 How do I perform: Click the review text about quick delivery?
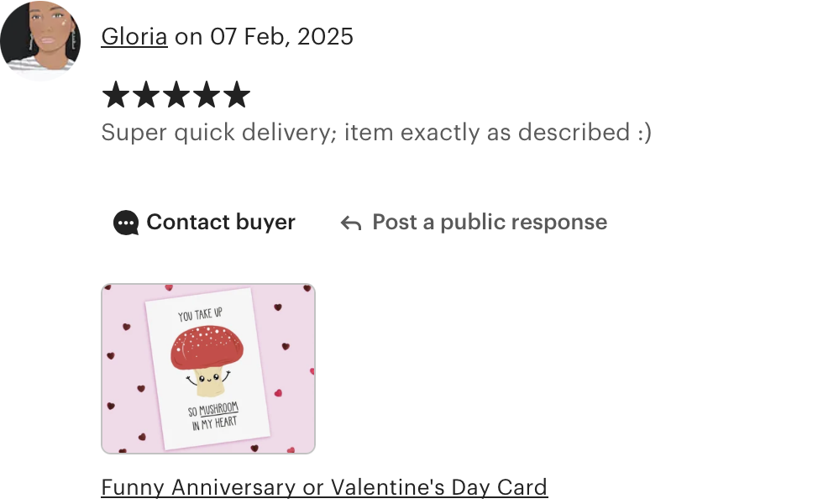point(376,132)
